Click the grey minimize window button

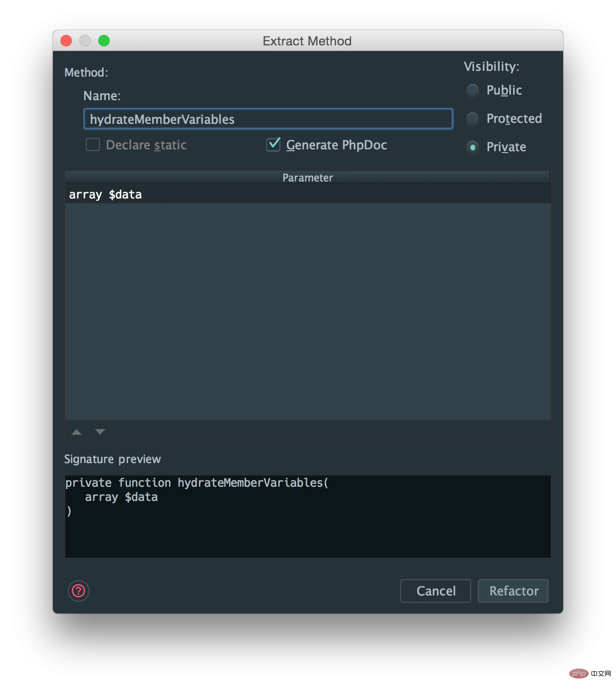pyautogui.click(x=85, y=41)
